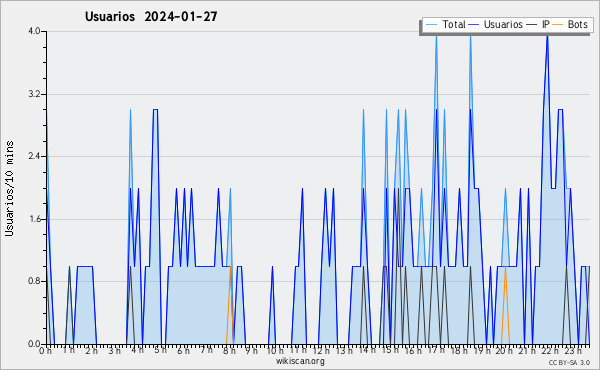Click the black IP legend line
This screenshot has width=600, height=370.
pyautogui.click(x=532, y=24)
